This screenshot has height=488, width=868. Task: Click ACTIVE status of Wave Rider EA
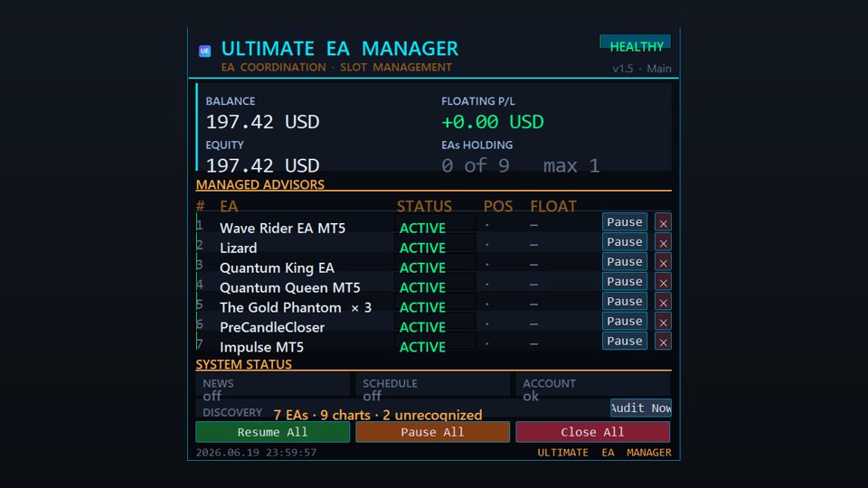[x=422, y=228]
